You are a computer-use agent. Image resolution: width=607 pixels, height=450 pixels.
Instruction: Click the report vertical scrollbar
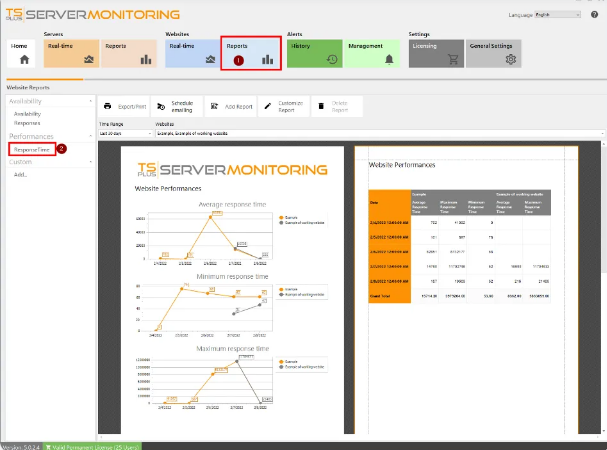click(604, 287)
